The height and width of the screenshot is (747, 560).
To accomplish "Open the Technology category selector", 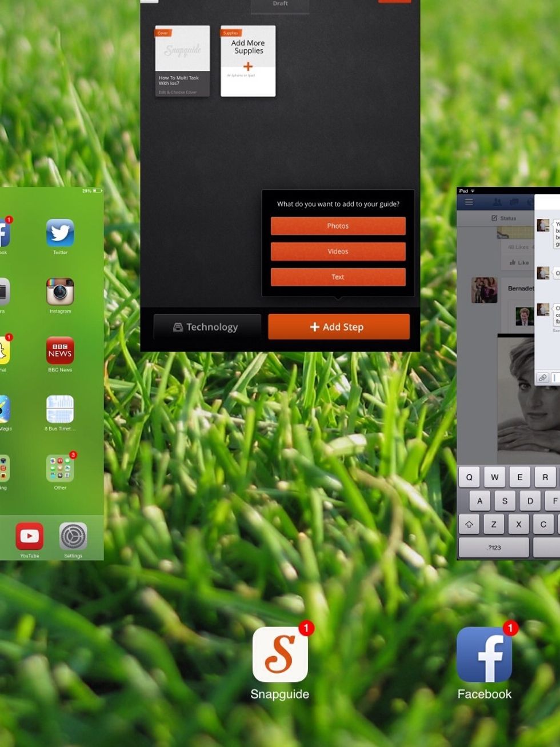I will 206,327.
